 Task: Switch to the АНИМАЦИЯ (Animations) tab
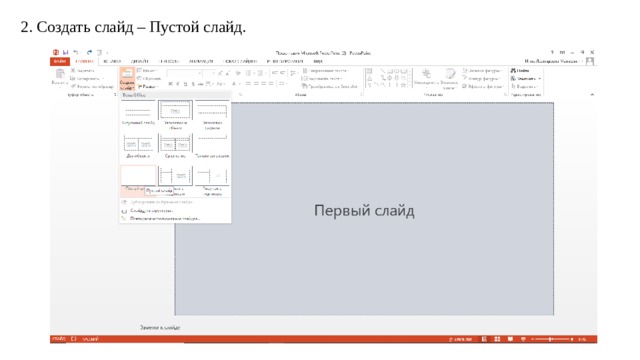click(201, 61)
